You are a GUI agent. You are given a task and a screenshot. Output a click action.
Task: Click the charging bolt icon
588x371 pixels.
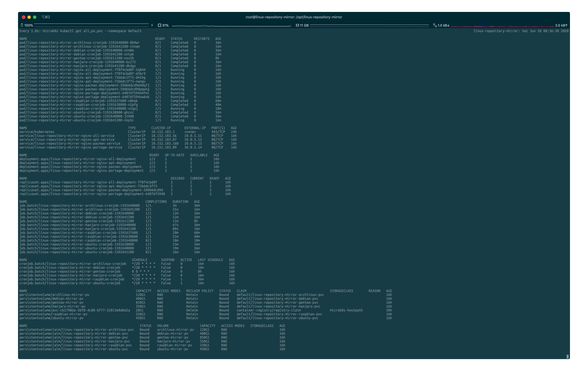click(x=152, y=25)
